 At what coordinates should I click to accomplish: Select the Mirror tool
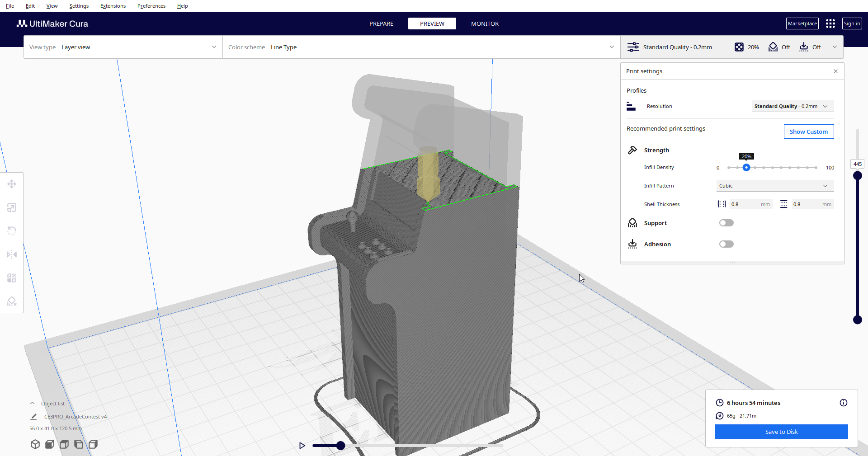point(12,254)
